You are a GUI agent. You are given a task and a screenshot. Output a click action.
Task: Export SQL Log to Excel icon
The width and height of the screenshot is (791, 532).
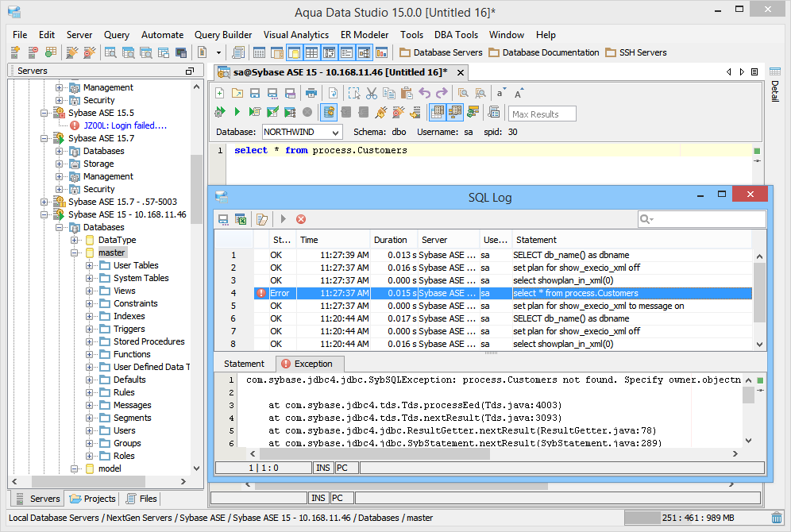tap(240, 219)
